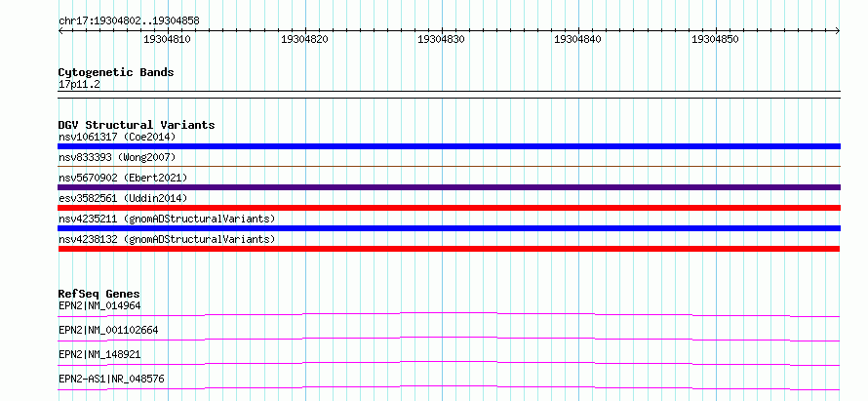Click the 17p11.2 band label
Screen dimensions: 868x401
(x=79, y=85)
